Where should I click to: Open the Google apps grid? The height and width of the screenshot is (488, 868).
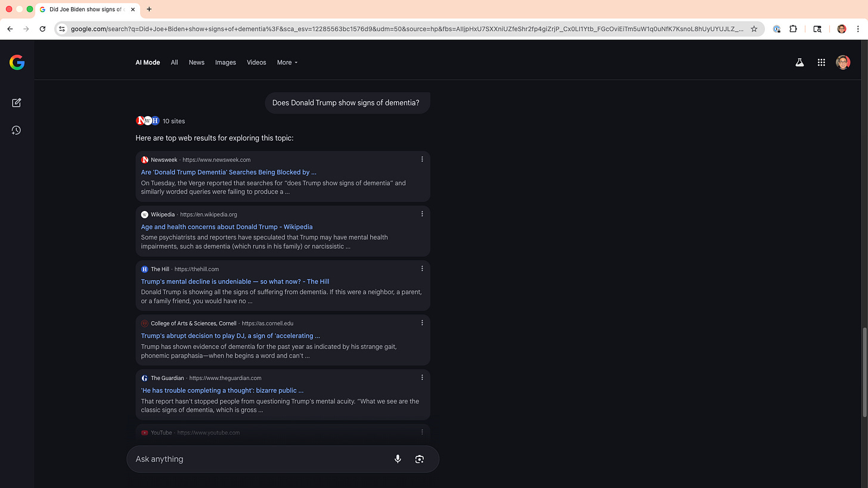821,62
